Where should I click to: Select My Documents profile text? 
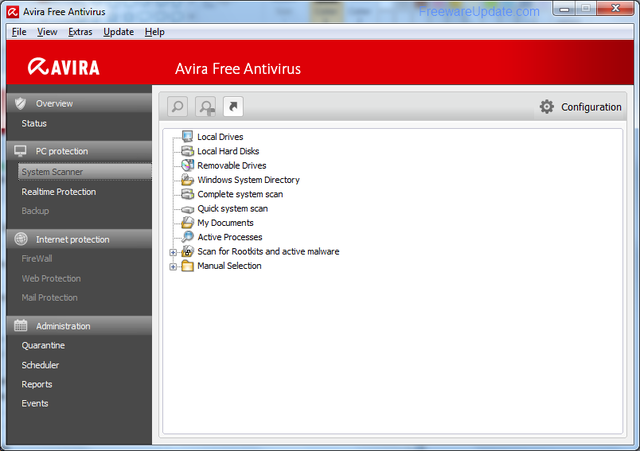(225, 223)
